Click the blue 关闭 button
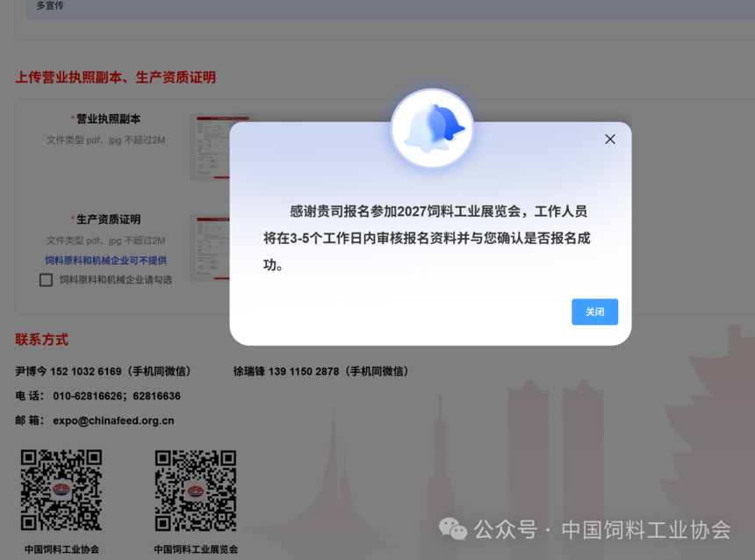 pyautogui.click(x=594, y=312)
